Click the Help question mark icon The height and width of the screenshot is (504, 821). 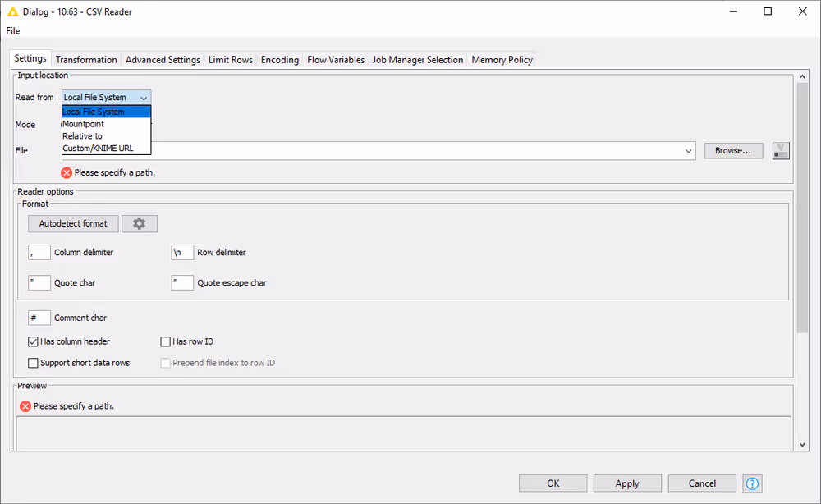pyautogui.click(x=754, y=483)
